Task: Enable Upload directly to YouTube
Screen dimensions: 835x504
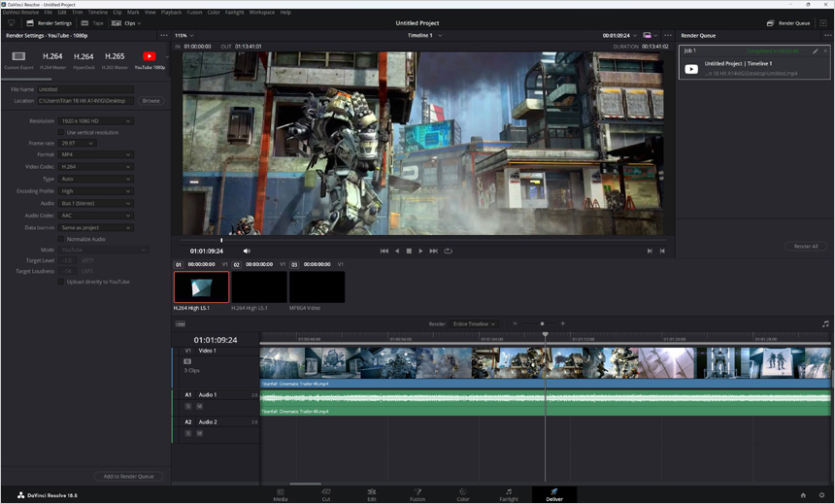Action: click(x=61, y=282)
